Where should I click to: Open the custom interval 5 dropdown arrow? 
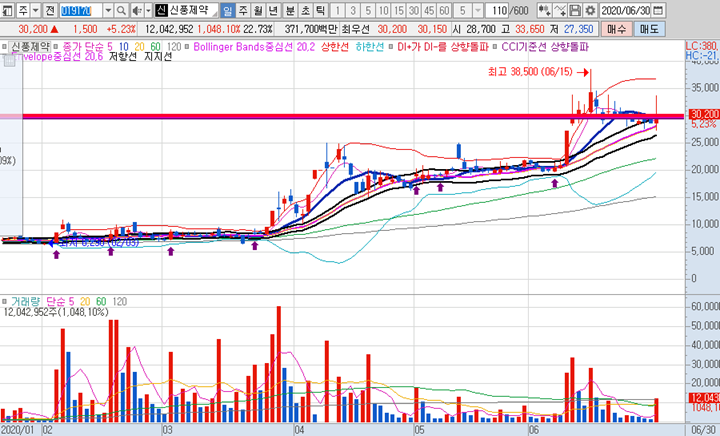click(x=478, y=10)
